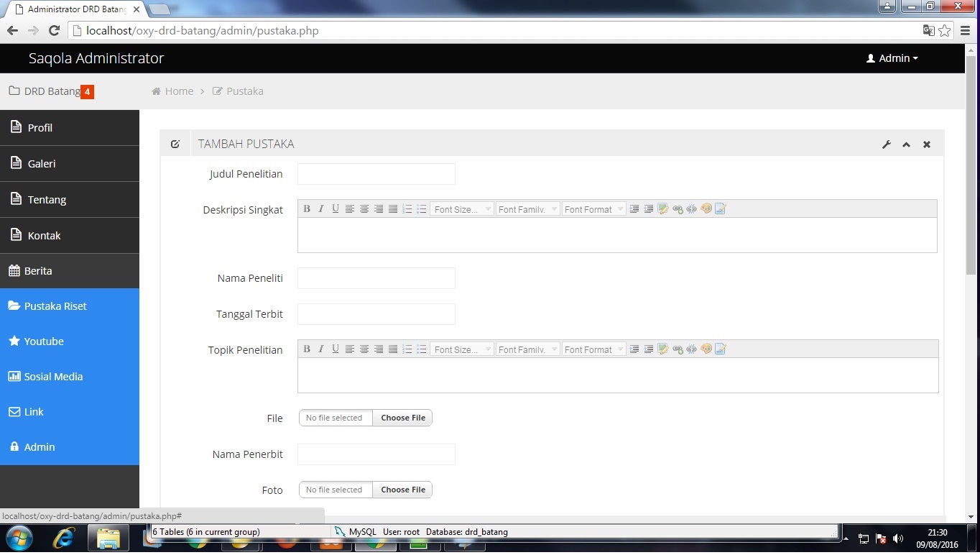Focus the Nama Penerbit input field
This screenshot has height=555, width=980.
[376, 454]
